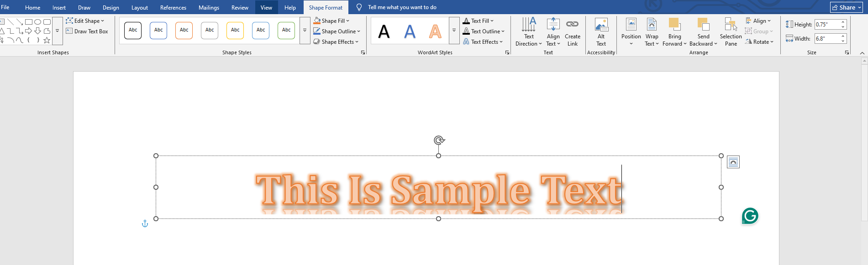Viewport: 868px width, 265px height.
Task: Expand the Shape Styles gallery
Action: (x=305, y=30)
